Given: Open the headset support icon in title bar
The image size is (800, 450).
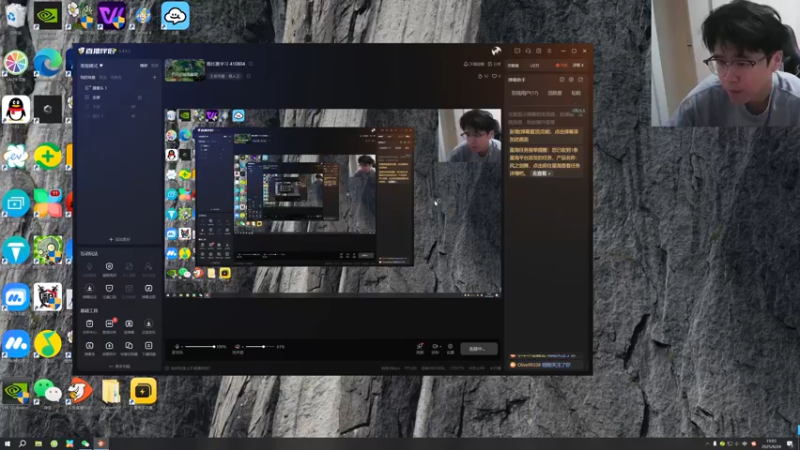Looking at the screenshot, I should (528, 51).
